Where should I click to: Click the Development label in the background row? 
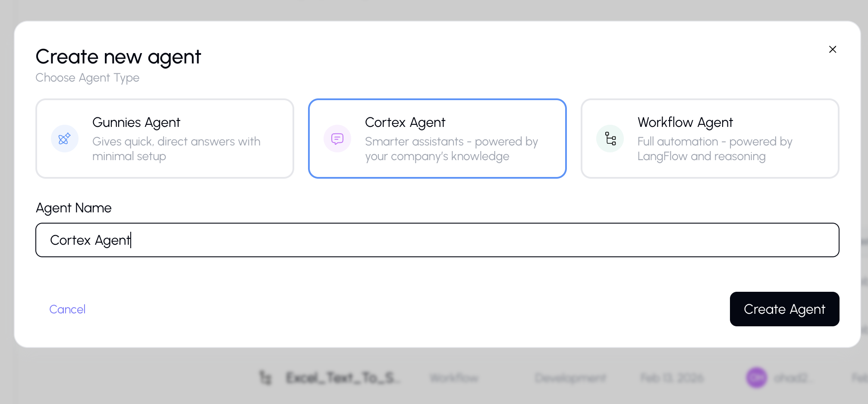[x=570, y=377]
